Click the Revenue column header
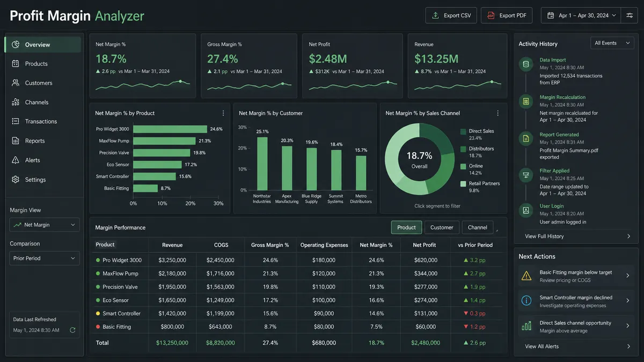644x362 pixels. click(x=172, y=245)
